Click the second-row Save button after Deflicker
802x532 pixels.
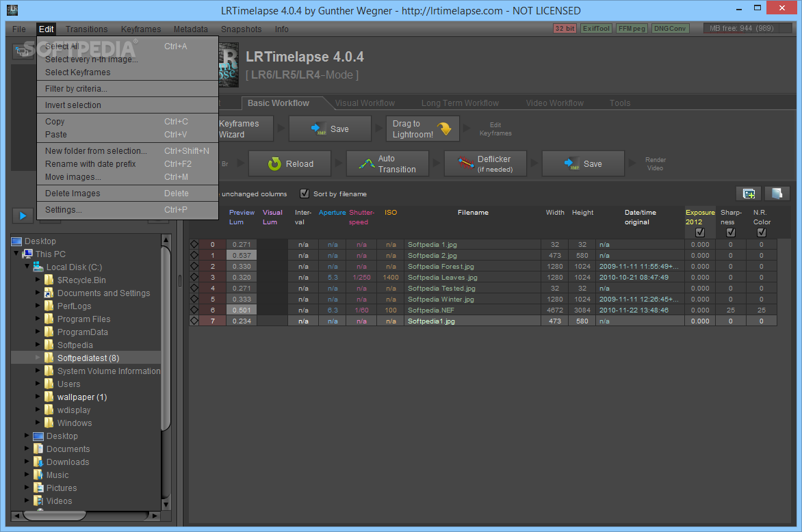pos(583,163)
